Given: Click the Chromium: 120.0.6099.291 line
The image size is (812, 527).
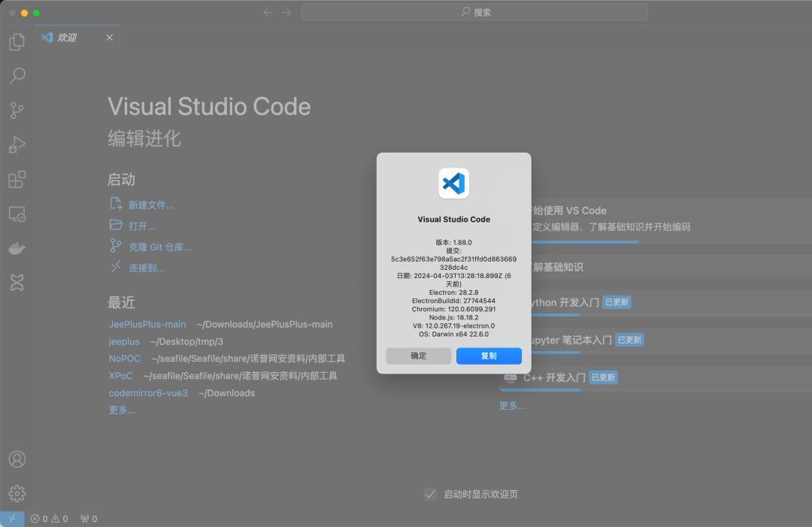Looking at the screenshot, I should click(453, 309).
